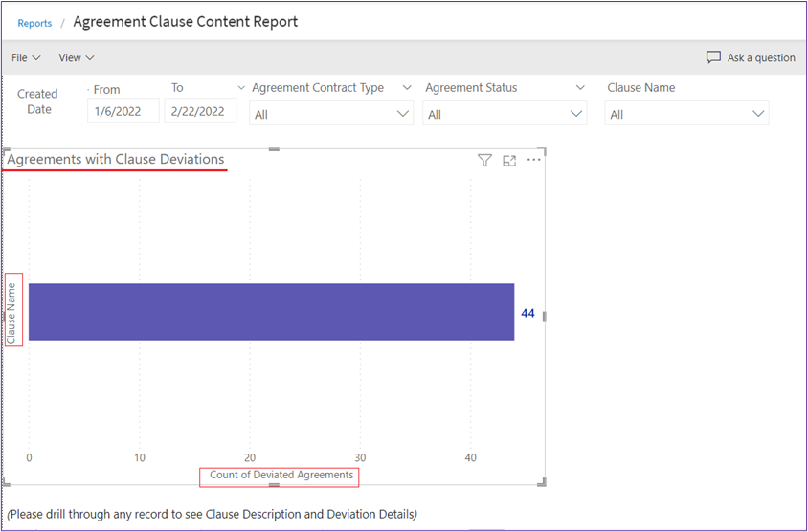Viewport: 808px width, 532px height.
Task: Expand Agreement Contract Type All dropdown
Action: 331,114
